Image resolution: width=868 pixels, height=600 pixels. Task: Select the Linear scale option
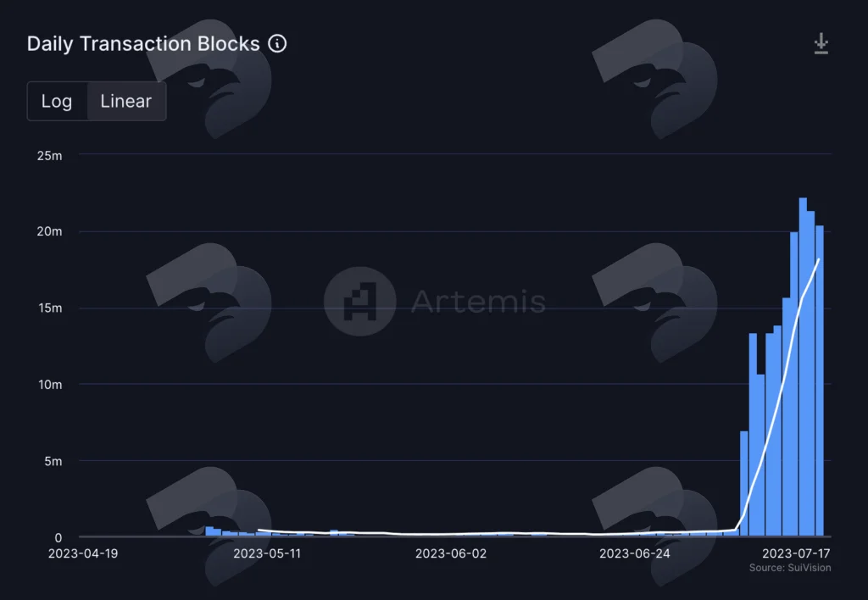(x=125, y=102)
